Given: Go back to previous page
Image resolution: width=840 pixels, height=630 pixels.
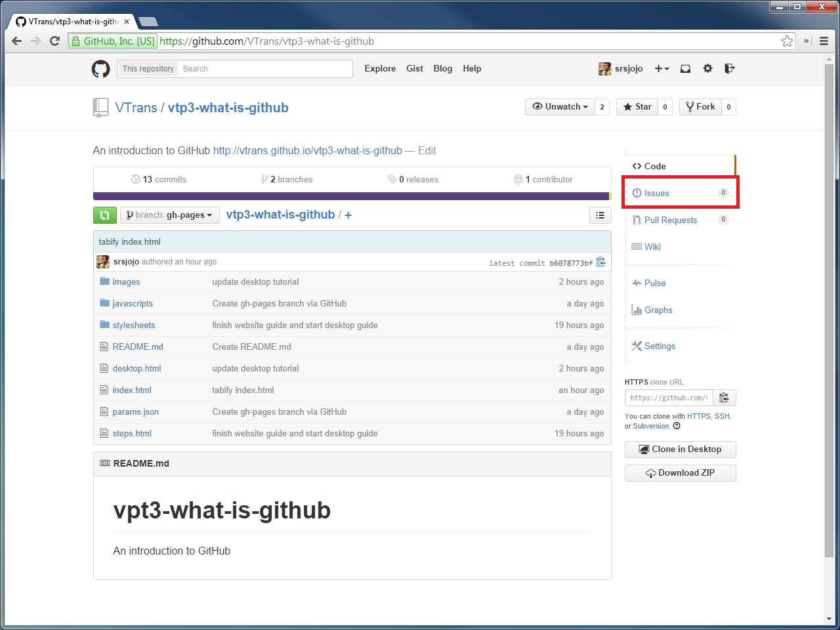Looking at the screenshot, I should [x=17, y=41].
